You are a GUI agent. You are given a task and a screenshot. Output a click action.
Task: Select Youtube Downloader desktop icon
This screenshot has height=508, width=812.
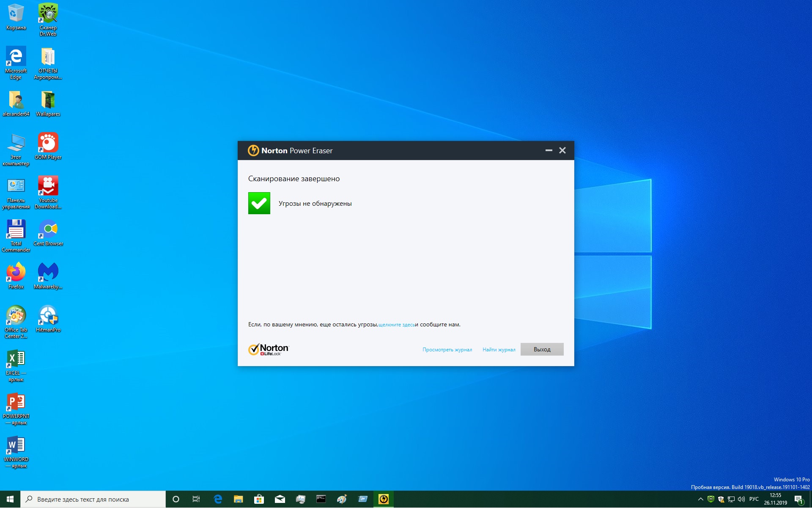point(48,192)
